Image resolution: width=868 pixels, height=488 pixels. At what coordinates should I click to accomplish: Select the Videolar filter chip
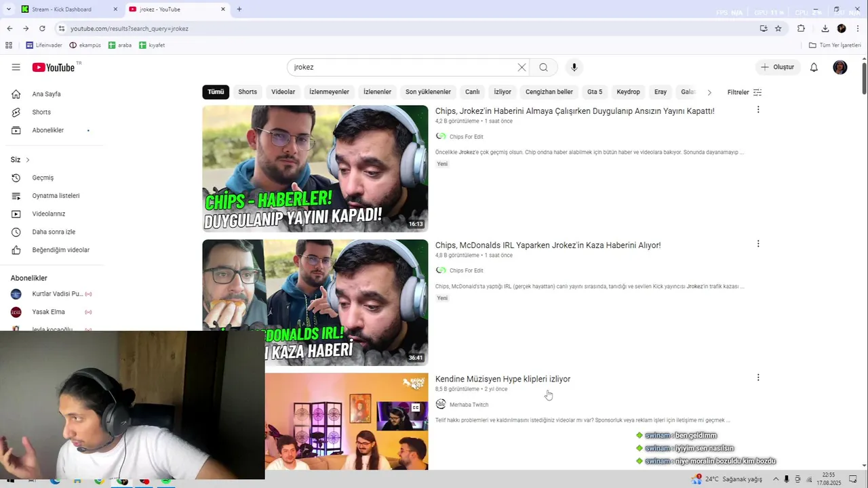[x=283, y=92]
